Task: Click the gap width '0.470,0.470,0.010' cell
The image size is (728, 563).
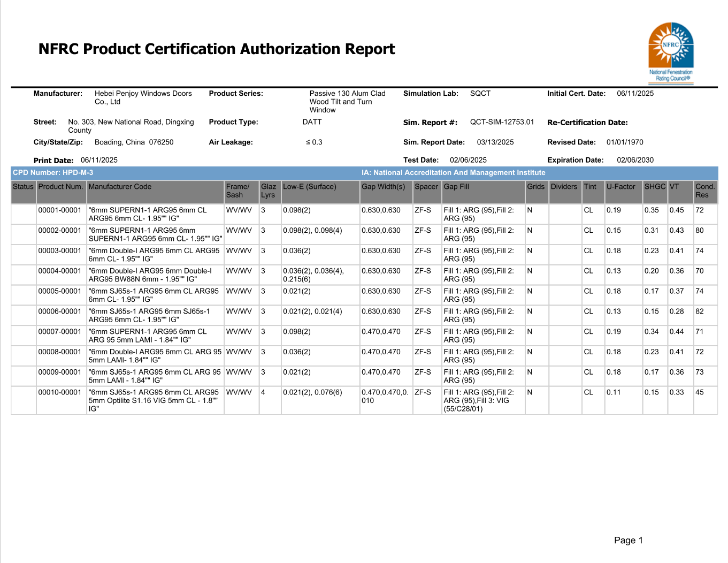Action: pyautogui.click(x=385, y=397)
